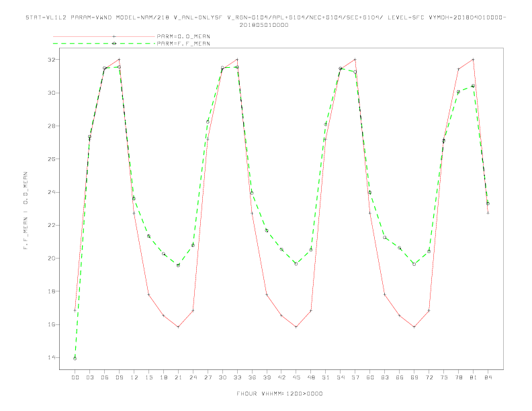
Task: Click y-axis tick value 14
Action: [51, 358]
